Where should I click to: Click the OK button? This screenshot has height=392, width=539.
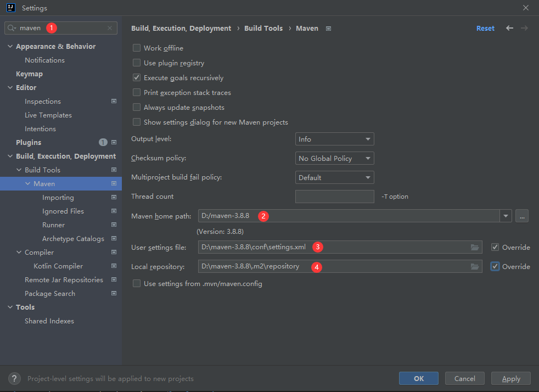[x=419, y=379]
